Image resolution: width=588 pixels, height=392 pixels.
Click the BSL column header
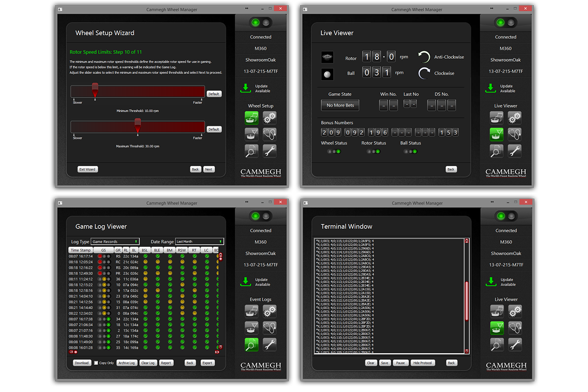(145, 250)
